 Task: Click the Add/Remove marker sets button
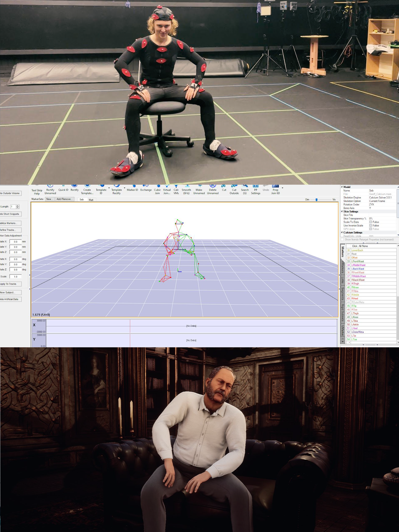click(x=64, y=199)
